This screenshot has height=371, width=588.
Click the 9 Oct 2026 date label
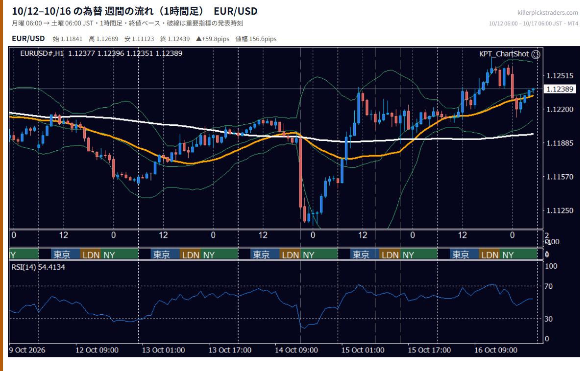(x=27, y=350)
